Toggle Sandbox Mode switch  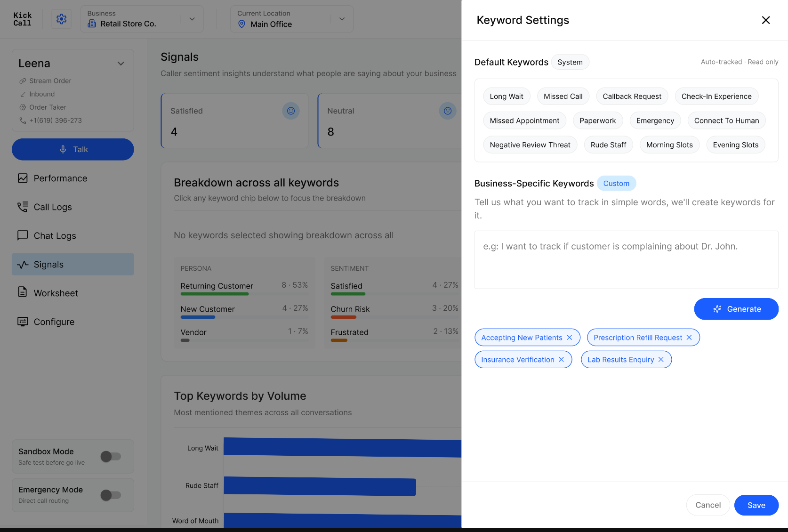(111, 456)
